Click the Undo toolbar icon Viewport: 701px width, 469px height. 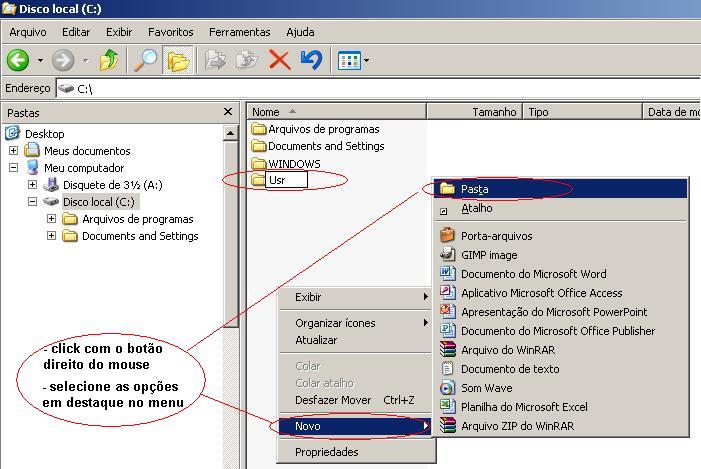pyautogui.click(x=311, y=60)
